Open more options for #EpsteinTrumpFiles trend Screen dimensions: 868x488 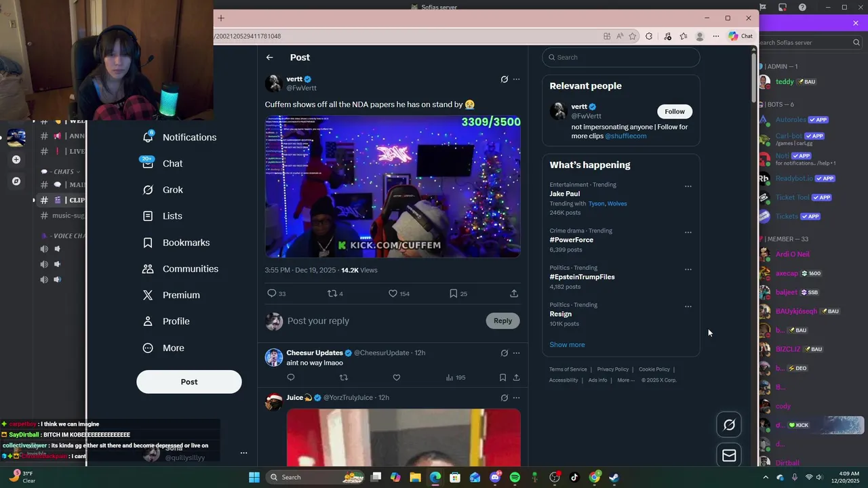coord(688,269)
